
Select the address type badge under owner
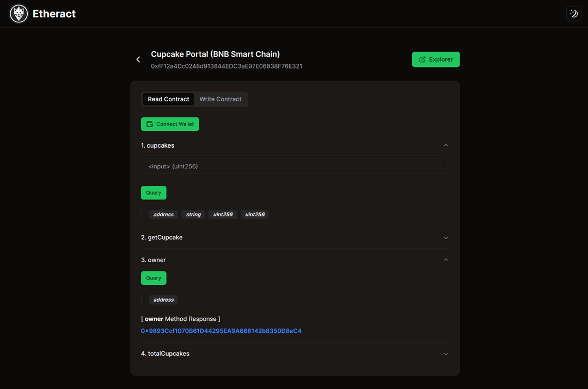pos(163,300)
